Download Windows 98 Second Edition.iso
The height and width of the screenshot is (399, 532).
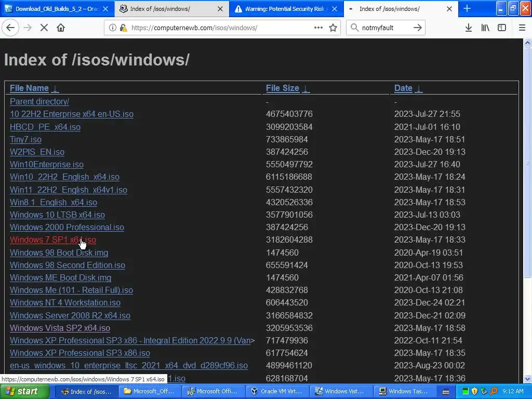[x=68, y=265]
